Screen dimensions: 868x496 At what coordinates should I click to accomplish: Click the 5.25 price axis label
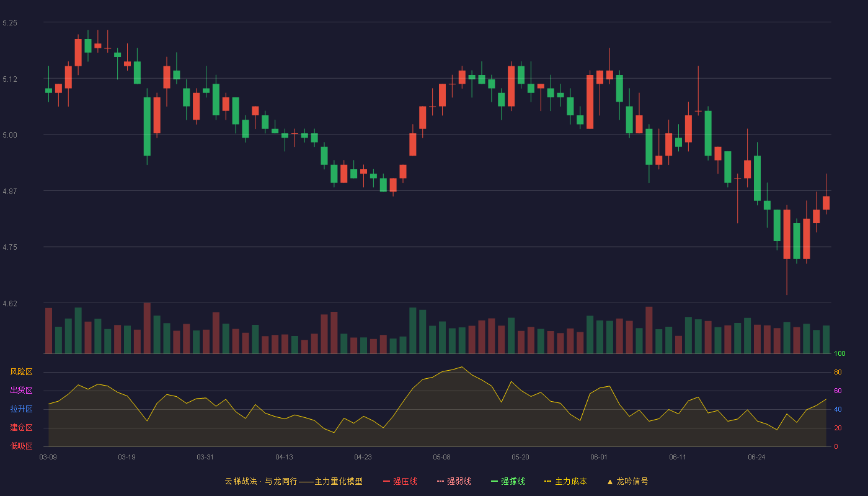10,23
